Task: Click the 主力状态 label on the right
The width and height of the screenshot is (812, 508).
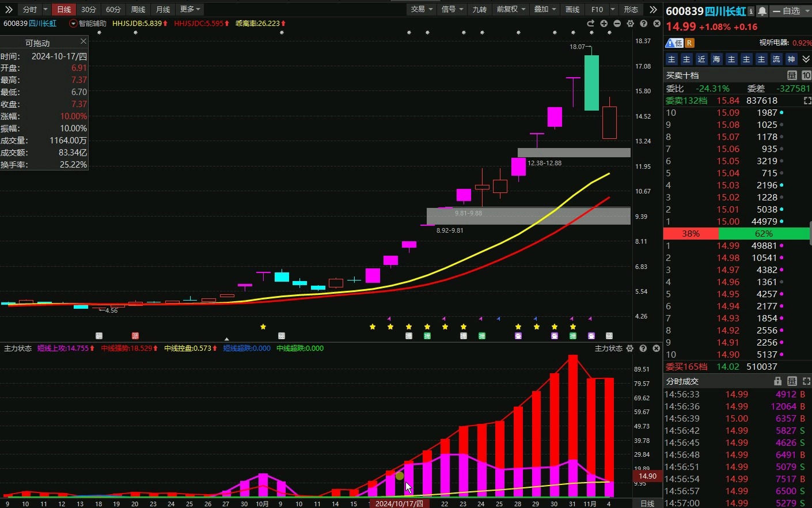Action: coord(609,348)
